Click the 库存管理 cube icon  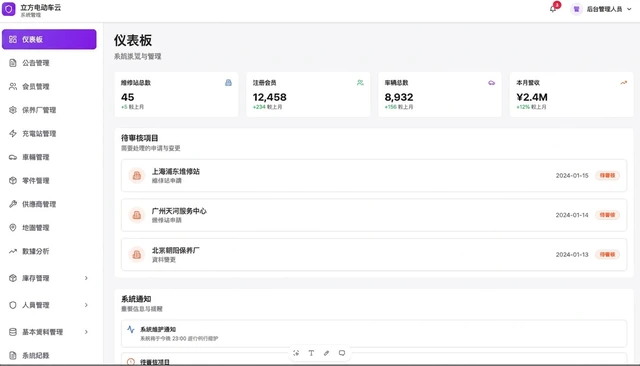(13, 278)
